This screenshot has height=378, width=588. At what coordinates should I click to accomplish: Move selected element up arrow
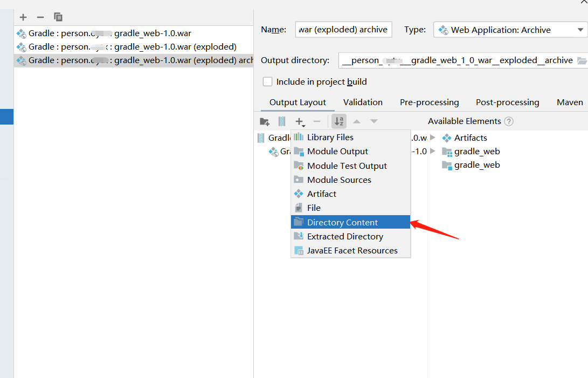(x=357, y=122)
